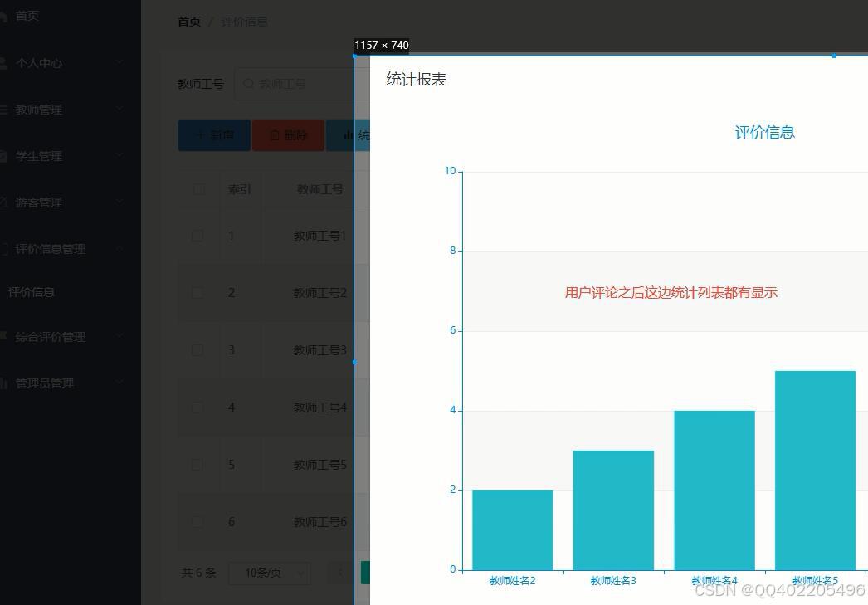868x605 pixels.
Task: Check the checkbox for row 教师工号3
Action: [x=198, y=349]
